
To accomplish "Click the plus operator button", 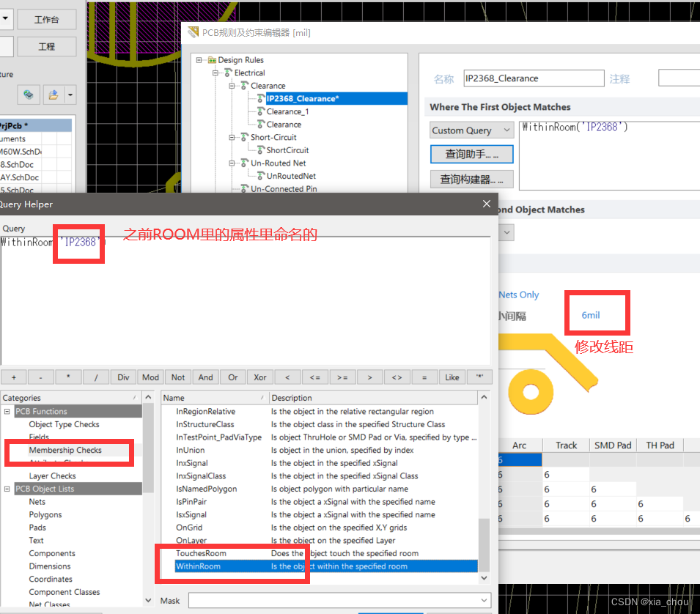I will 14,377.
